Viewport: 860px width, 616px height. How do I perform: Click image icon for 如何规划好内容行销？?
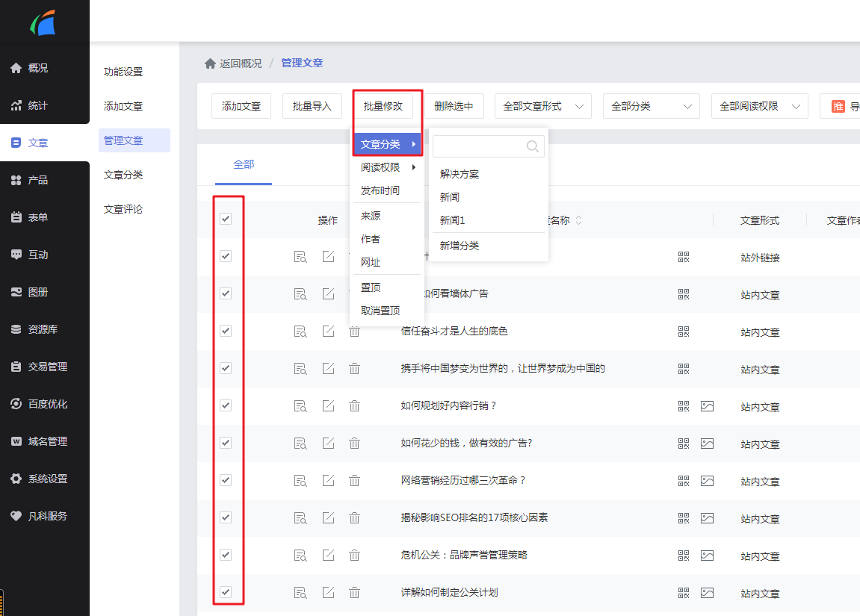707,406
